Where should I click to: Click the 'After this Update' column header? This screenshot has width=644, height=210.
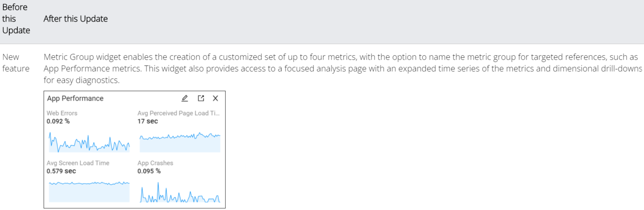75,19
